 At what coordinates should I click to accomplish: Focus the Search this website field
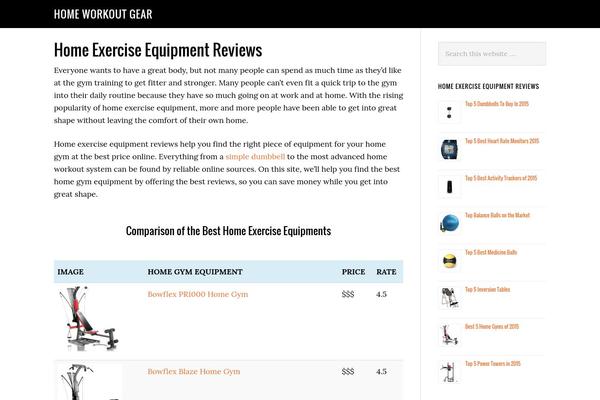[x=492, y=54]
